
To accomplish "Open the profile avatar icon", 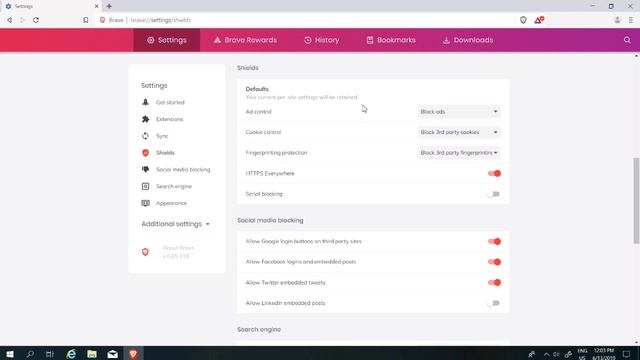I will 617,20.
